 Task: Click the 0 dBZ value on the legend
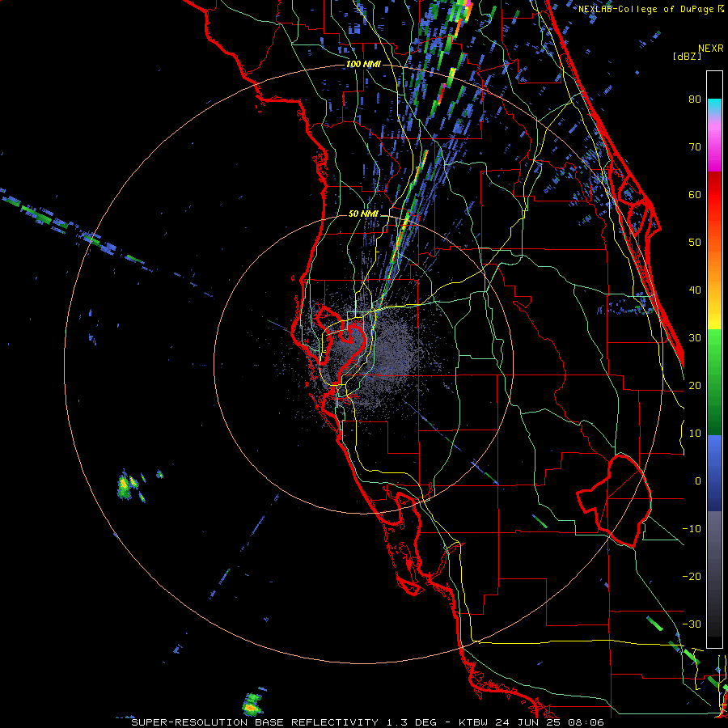coord(697,481)
